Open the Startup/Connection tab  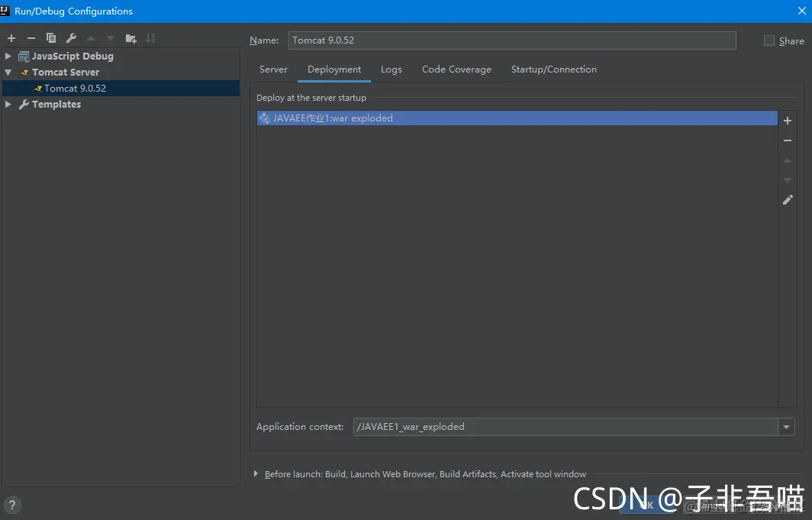pos(553,69)
